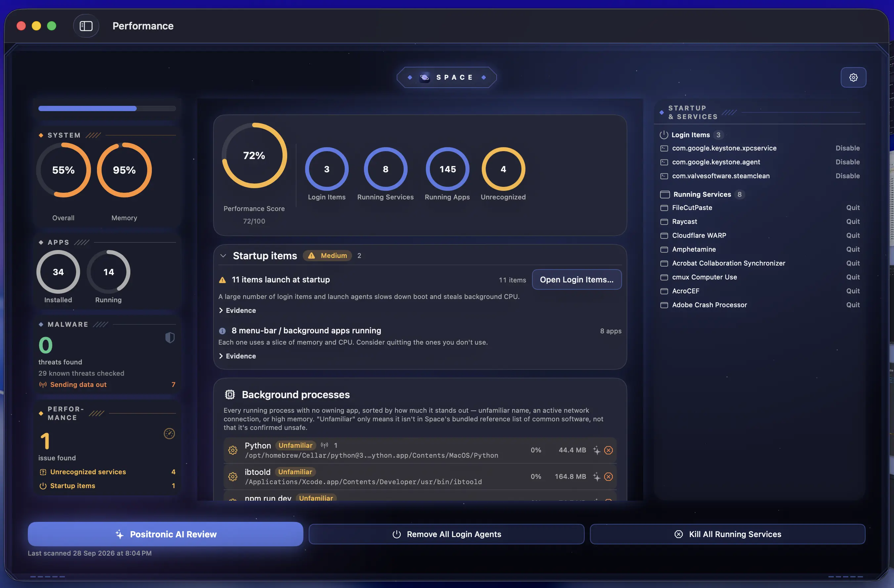894x588 pixels.
Task: Open settings gear in top right
Action: [x=853, y=77]
